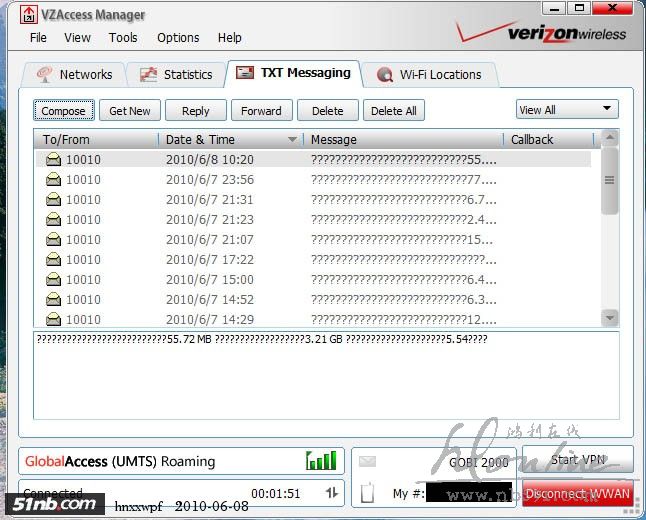Click the GOBI 2000 device label
This screenshot has width=646, height=520.
click(x=479, y=462)
